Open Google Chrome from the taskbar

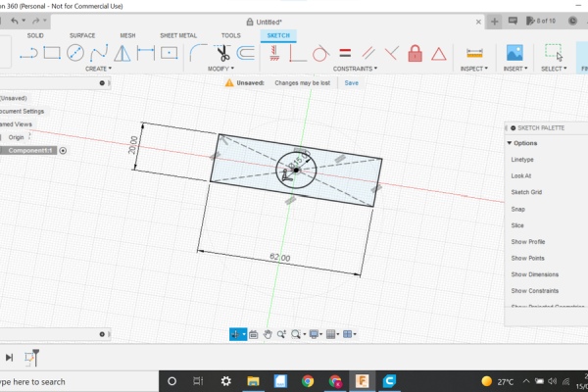pyautogui.click(x=308, y=381)
